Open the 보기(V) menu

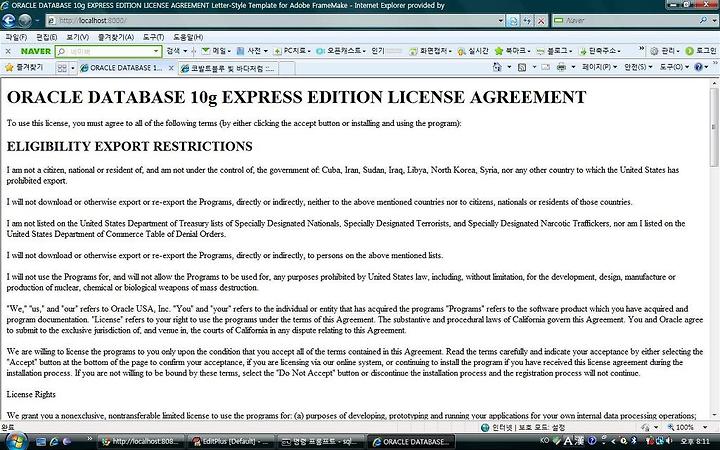point(77,37)
